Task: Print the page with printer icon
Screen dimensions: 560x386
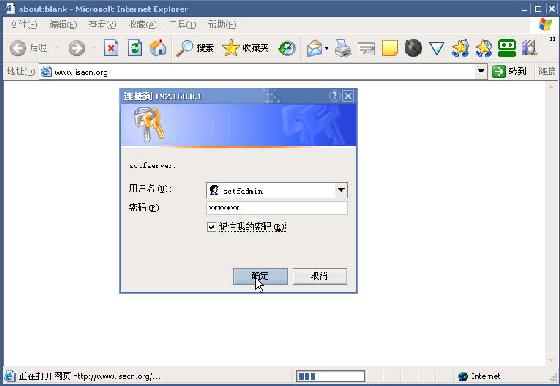Action: [x=343, y=48]
